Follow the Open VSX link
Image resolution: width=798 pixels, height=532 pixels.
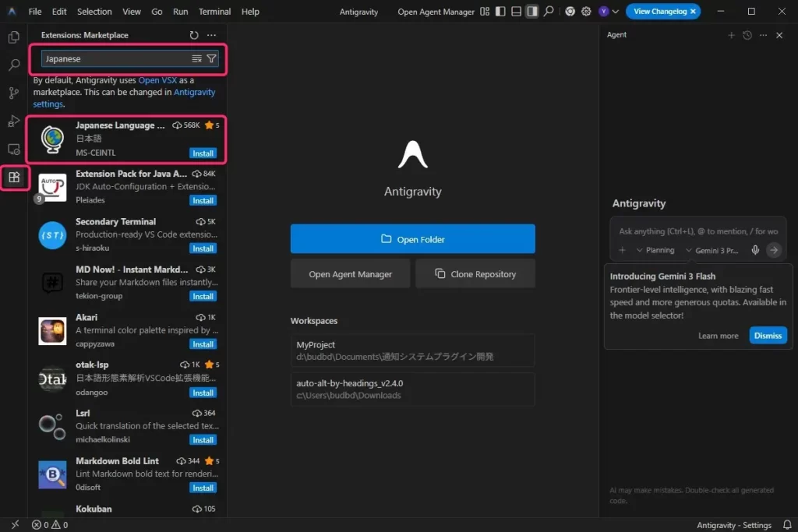point(157,80)
